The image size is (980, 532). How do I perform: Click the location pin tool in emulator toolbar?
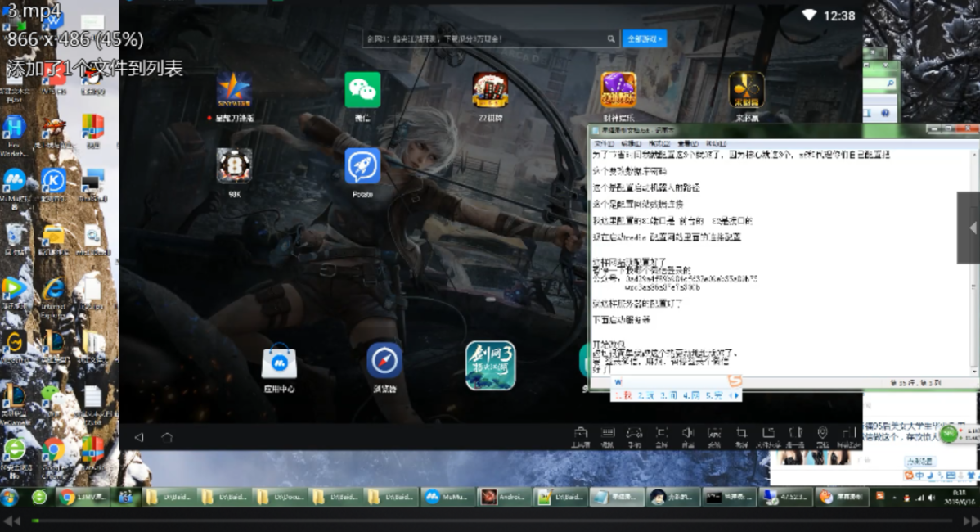pos(822,436)
